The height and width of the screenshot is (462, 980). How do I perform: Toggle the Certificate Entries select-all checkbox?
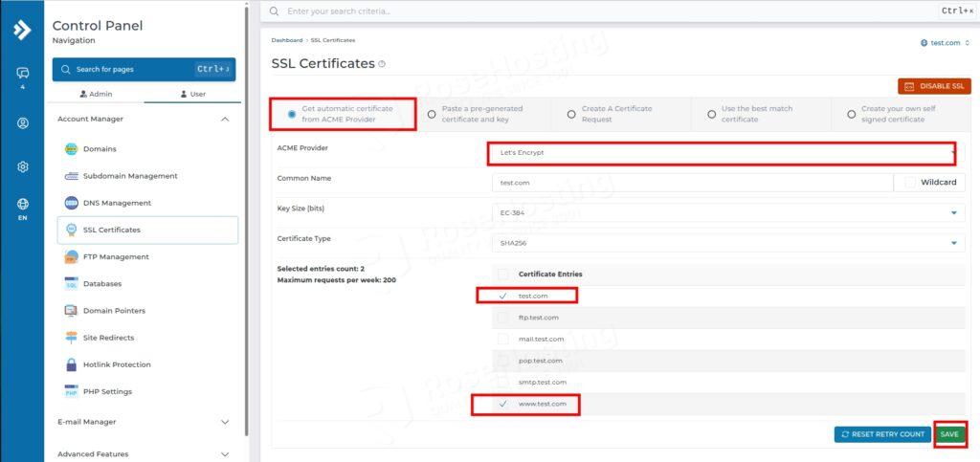pos(503,275)
